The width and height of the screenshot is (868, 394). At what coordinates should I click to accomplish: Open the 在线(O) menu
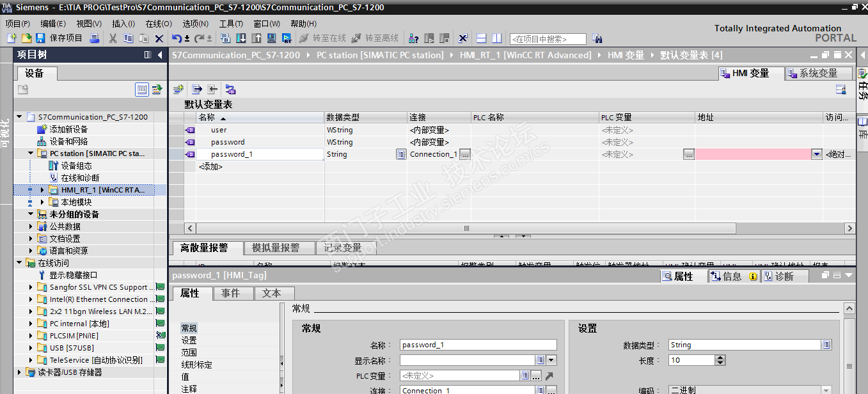click(x=159, y=24)
